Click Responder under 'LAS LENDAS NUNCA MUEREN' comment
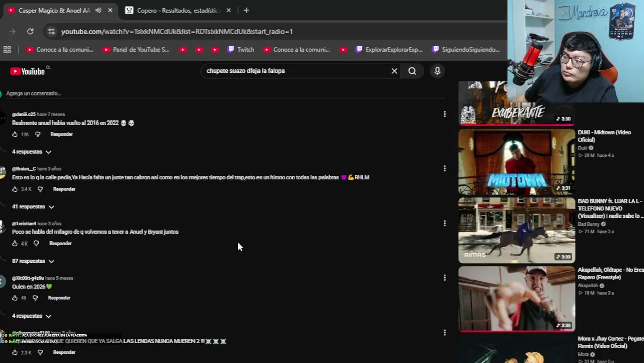The height and width of the screenshot is (363, 644). pyautogui.click(x=64, y=353)
